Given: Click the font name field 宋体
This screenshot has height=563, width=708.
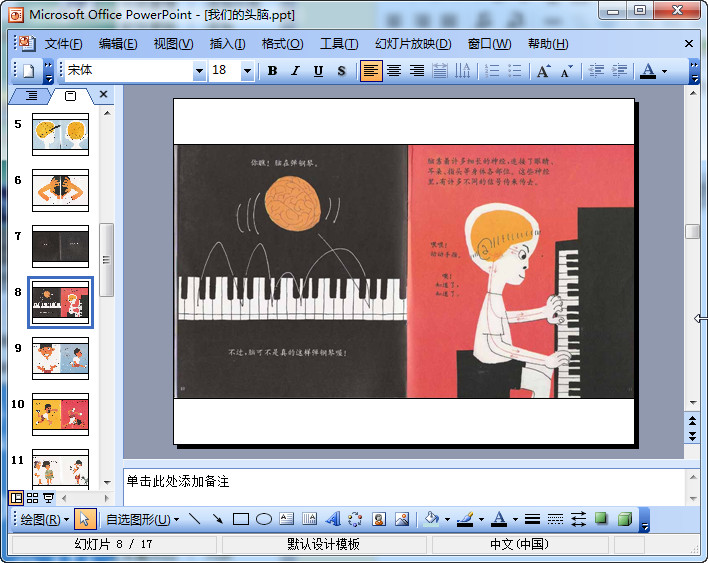Looking at the screenshot, I should click(129, 70).
